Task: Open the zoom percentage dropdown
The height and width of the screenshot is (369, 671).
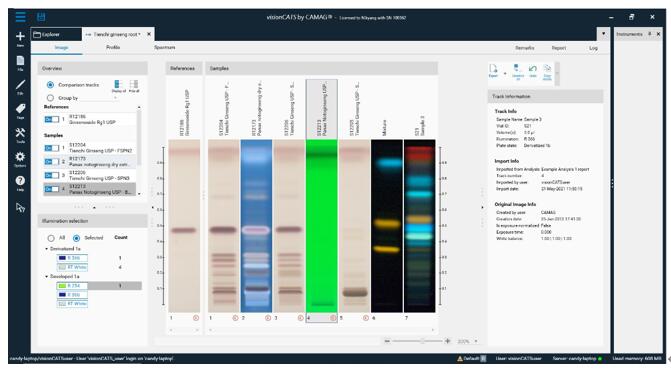Action: [476, 341]
